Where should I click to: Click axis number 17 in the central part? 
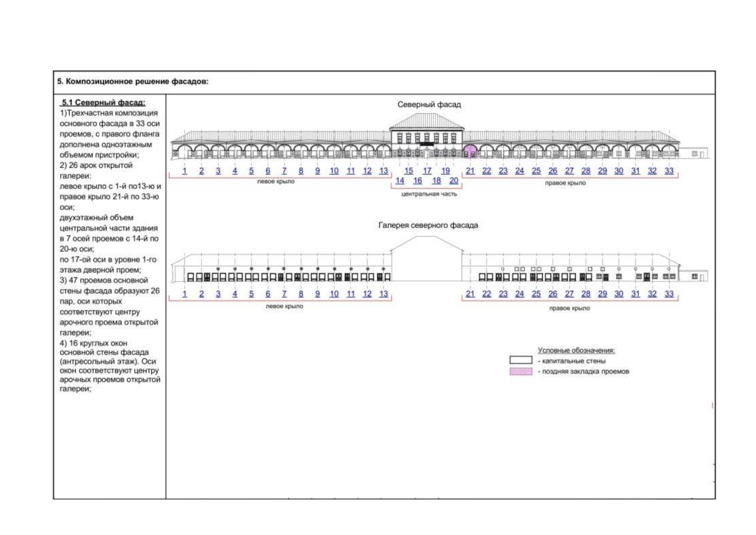(x=427, y=171)
